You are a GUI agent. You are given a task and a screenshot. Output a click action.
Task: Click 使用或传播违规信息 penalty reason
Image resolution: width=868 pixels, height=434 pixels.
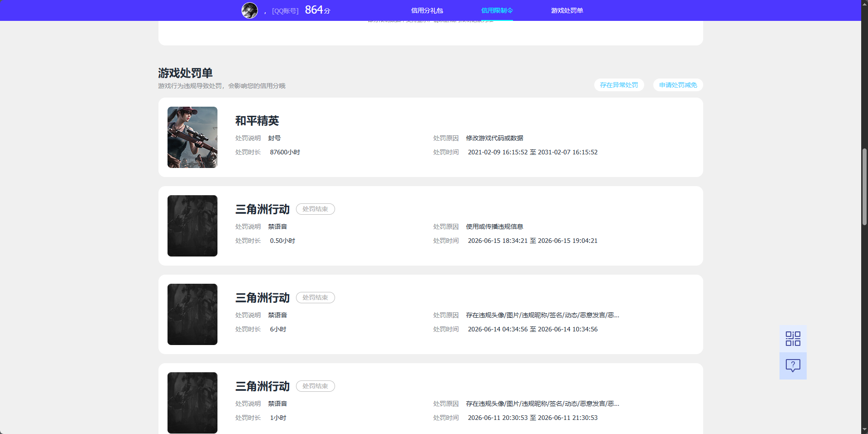tap(494, 227)
